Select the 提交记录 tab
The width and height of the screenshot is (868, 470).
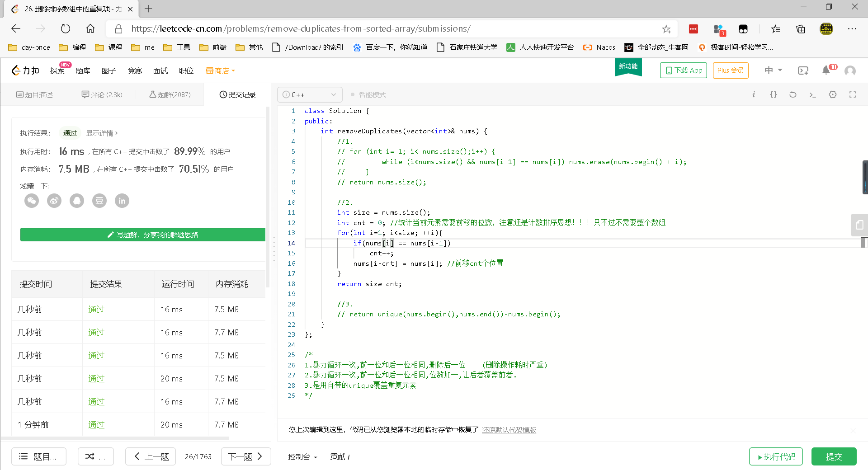click(x=238, y=94)
